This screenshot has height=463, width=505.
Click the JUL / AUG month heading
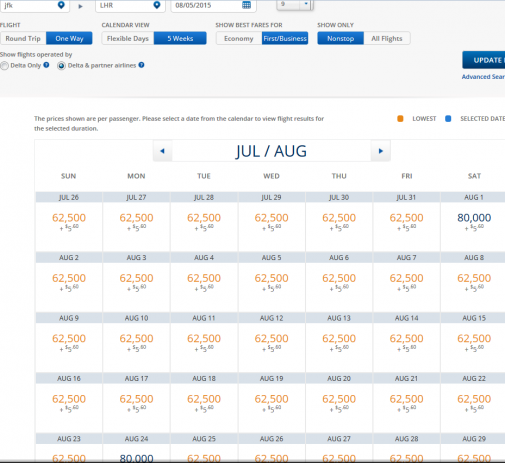click(271, 151)
